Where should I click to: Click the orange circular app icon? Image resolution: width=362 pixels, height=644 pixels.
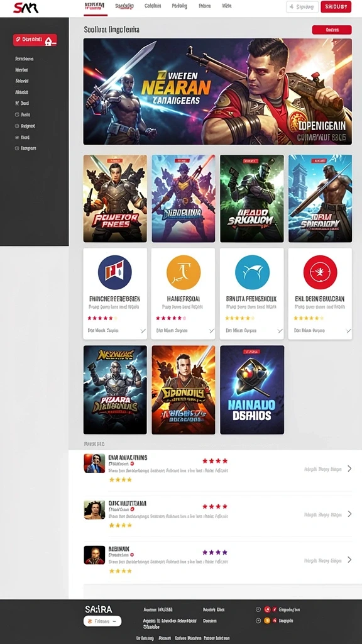coord(184,273)
